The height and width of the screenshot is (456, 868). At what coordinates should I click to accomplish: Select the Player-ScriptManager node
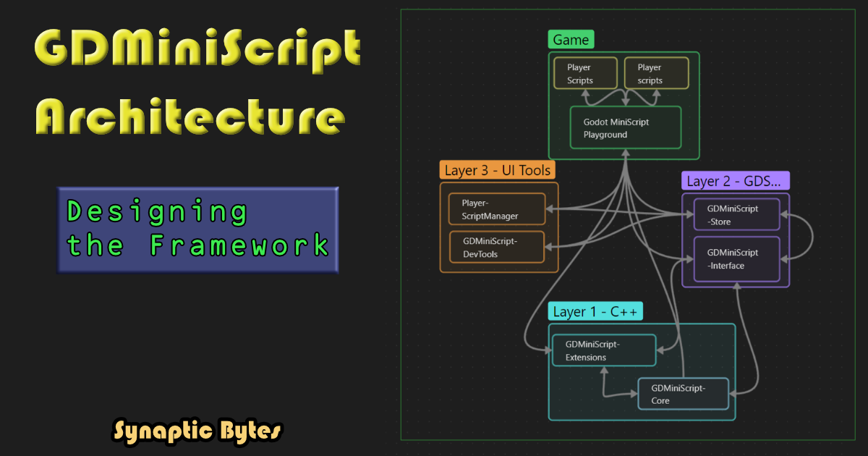497,209
